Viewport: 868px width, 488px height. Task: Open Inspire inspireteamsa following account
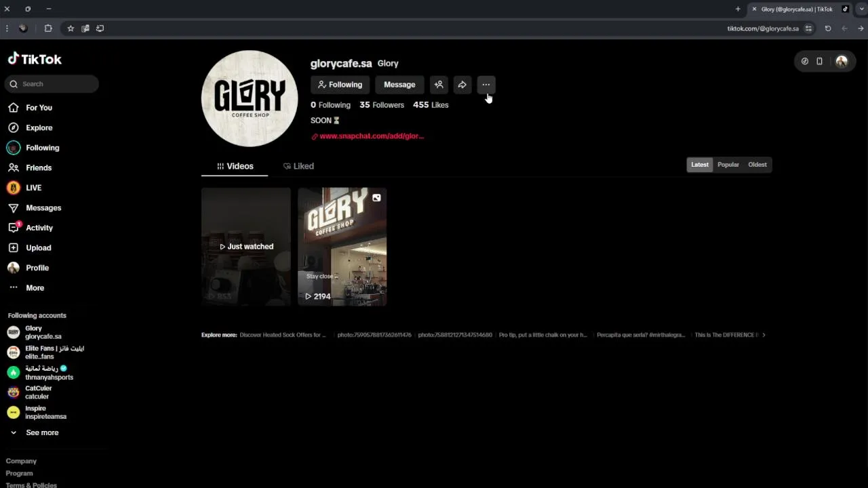[x=37, y=413]
